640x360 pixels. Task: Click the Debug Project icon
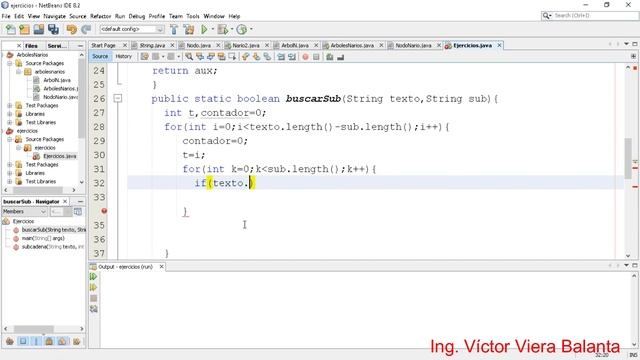(x=222, y=29)
